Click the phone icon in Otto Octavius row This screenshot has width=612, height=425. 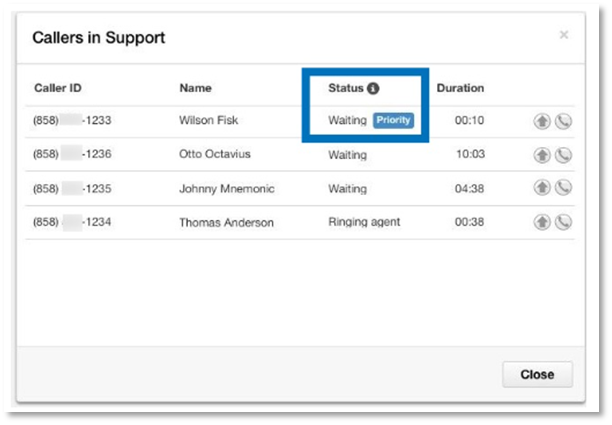pyautogui.click(x=563, y=155)
